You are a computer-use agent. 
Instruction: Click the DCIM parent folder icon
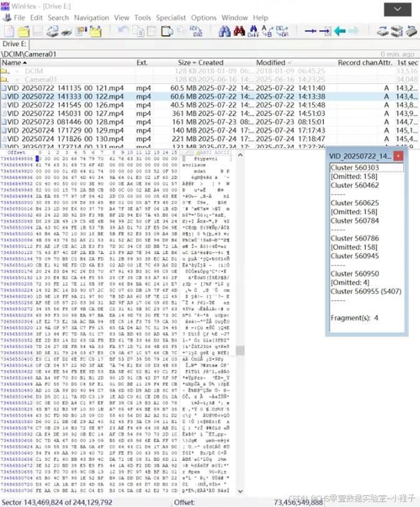click(4, 71)
